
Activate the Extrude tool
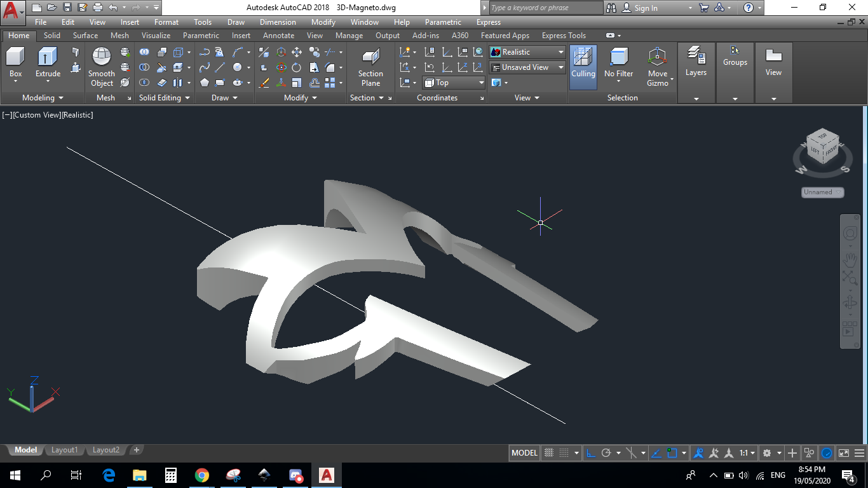48,62
